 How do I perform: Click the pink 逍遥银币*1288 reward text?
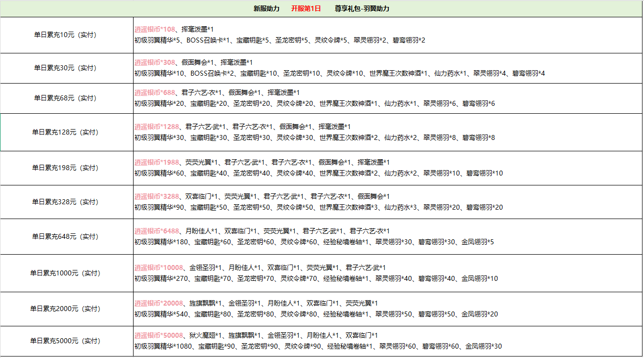156,127
